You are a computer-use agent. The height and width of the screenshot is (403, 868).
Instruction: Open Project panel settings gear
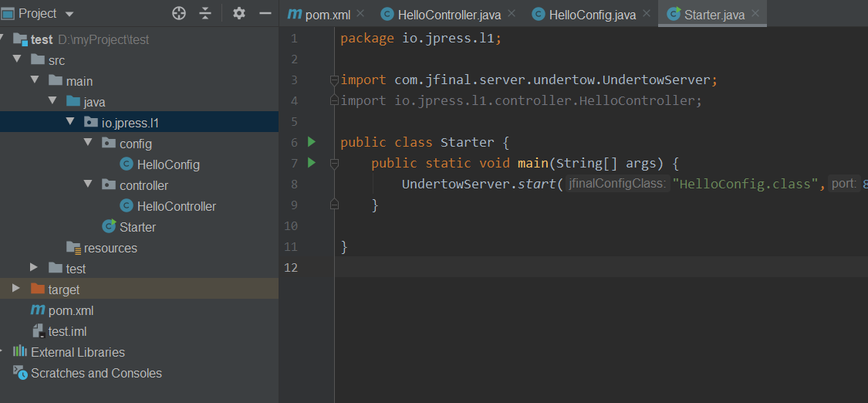tap(239, 13)
